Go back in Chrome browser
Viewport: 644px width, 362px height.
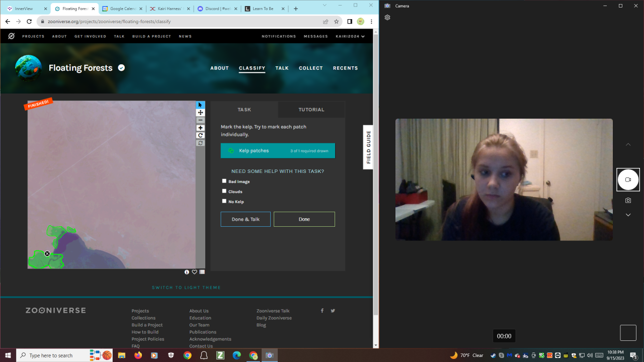(8, 22)
